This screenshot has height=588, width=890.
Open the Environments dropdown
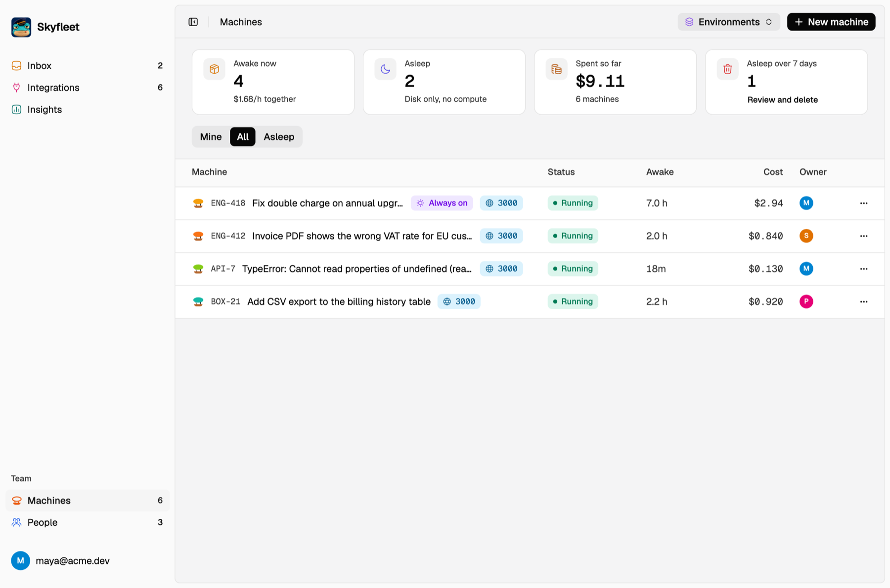(x=729, y=22)
